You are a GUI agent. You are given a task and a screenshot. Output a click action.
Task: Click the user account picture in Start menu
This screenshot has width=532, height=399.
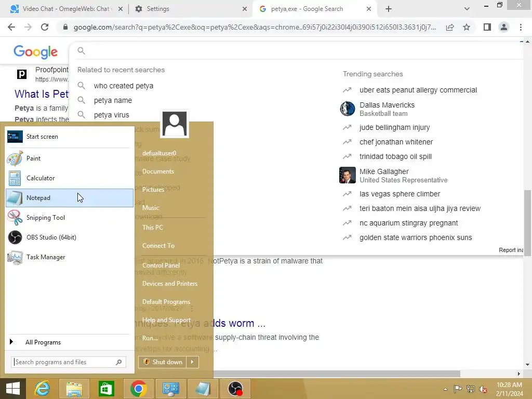175,124
